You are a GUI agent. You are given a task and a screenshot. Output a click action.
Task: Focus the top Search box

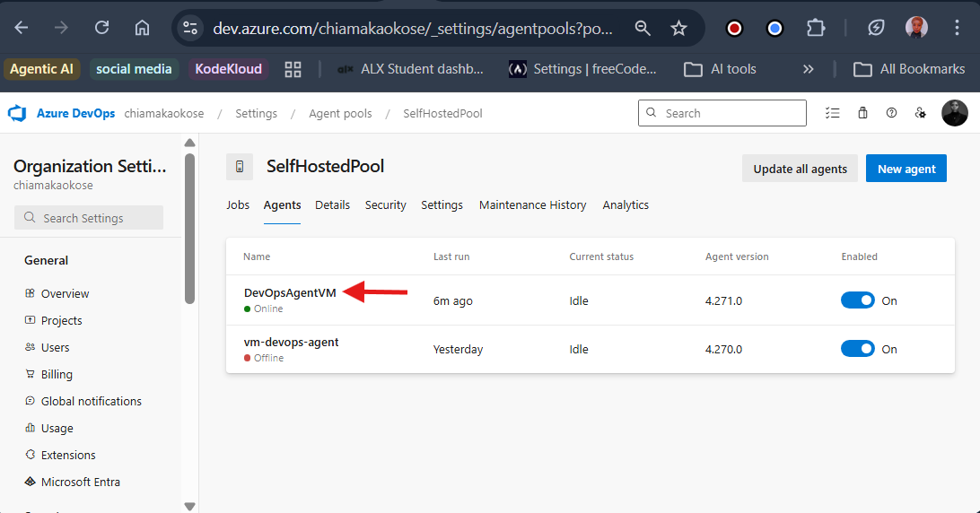tap(722, 113)
